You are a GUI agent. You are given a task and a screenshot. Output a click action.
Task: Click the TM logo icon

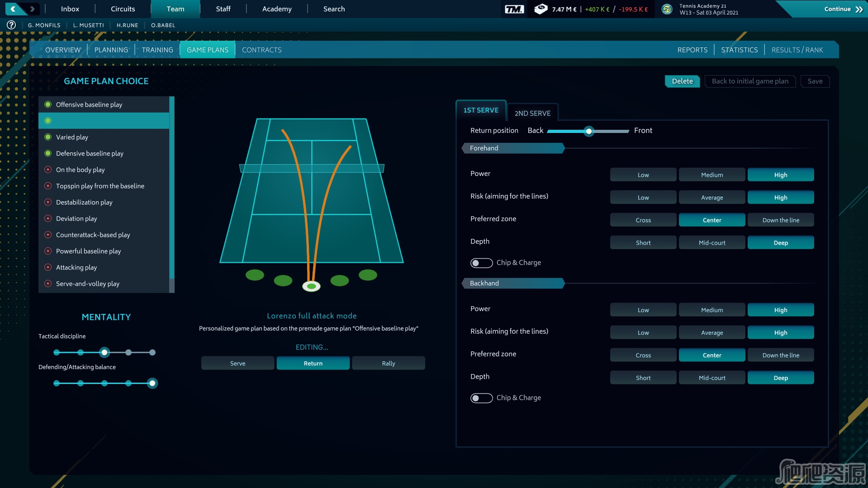(514, 9)
